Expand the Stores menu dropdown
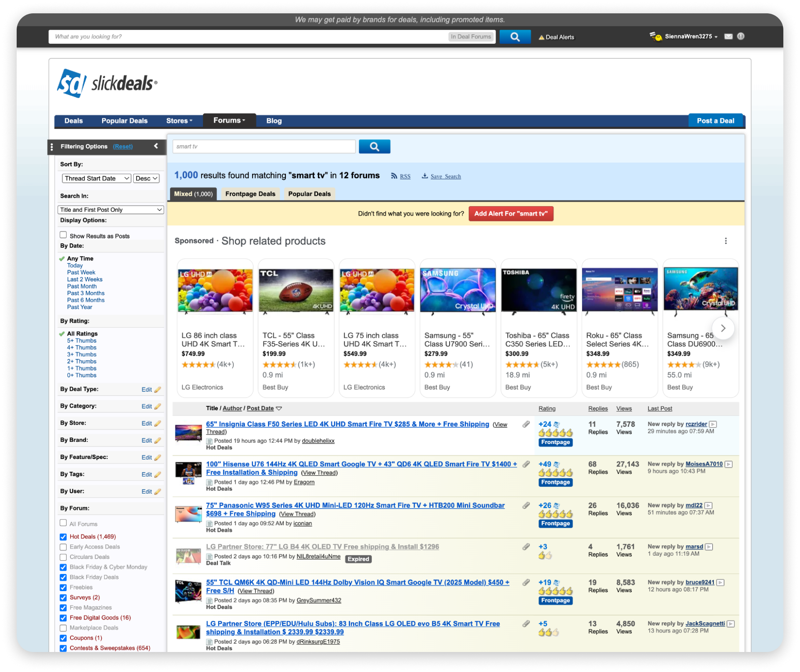The width and height of the screenshot is (800, 672). click(x=179, y=121)
